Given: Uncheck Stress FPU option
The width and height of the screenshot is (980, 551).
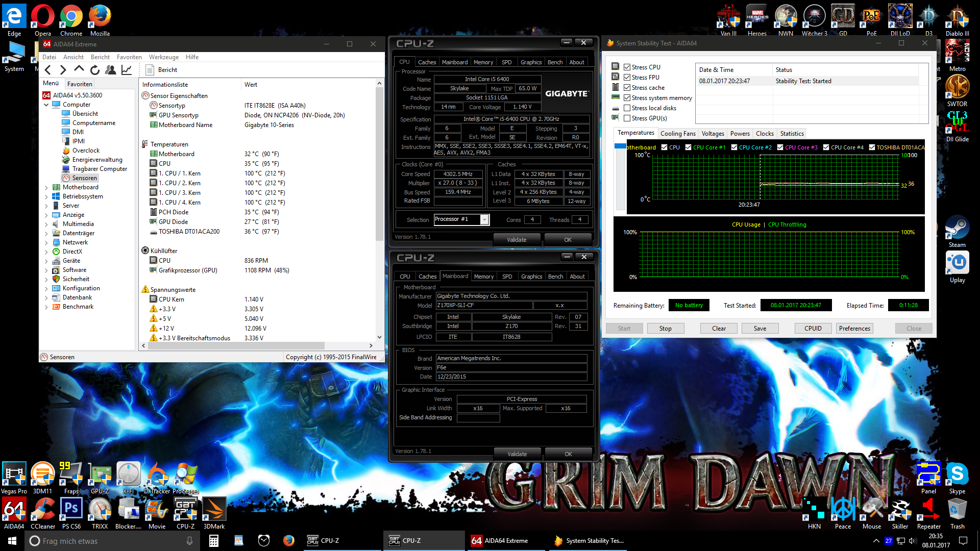Looking at the screenshot, I should coord(627,78).
